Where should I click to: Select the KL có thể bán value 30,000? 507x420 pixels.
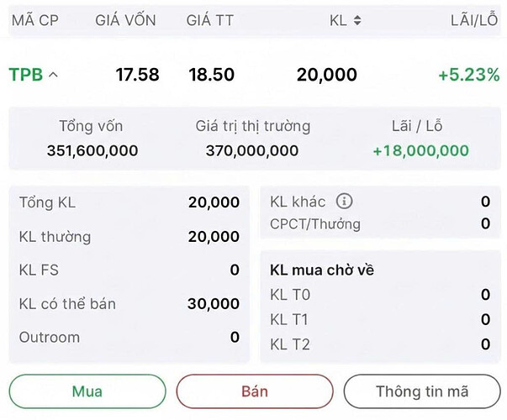point(214,304)
